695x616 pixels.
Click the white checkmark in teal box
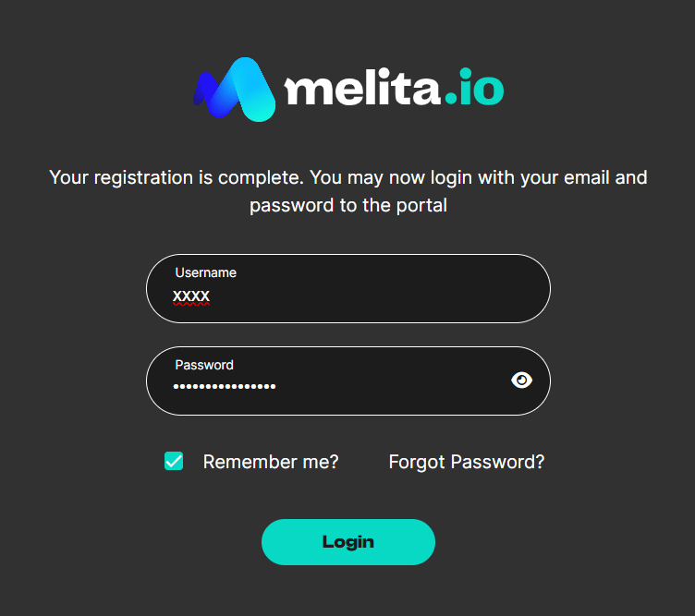(174, 462)
